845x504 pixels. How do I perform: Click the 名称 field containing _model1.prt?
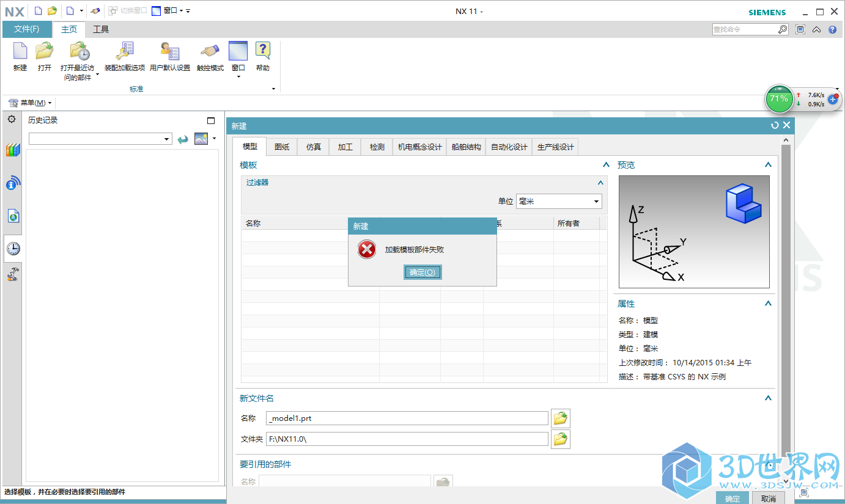coord(407,418)
